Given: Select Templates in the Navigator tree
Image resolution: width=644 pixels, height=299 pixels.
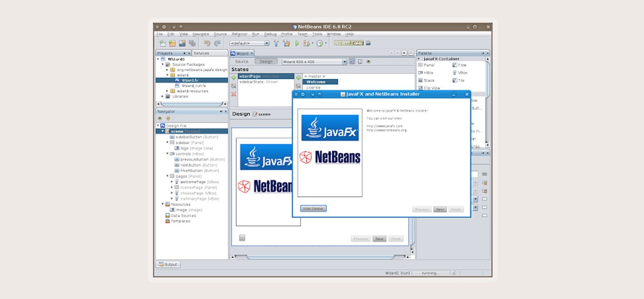Looking at the screenshot, I should [178, 221].
